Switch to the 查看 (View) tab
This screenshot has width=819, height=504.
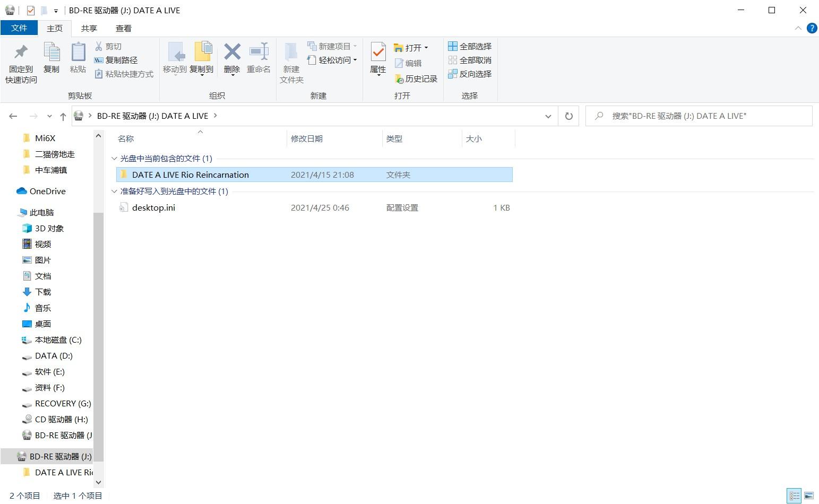124,29
